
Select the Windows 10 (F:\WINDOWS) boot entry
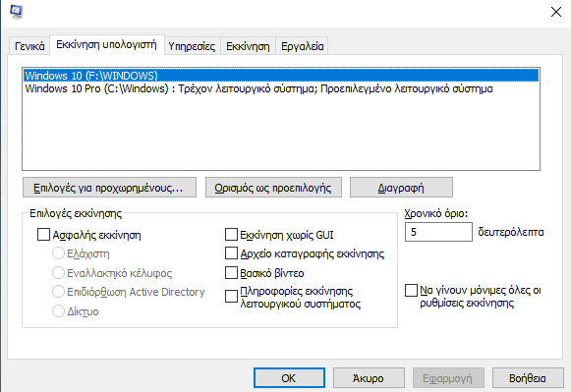pos(281,76)
